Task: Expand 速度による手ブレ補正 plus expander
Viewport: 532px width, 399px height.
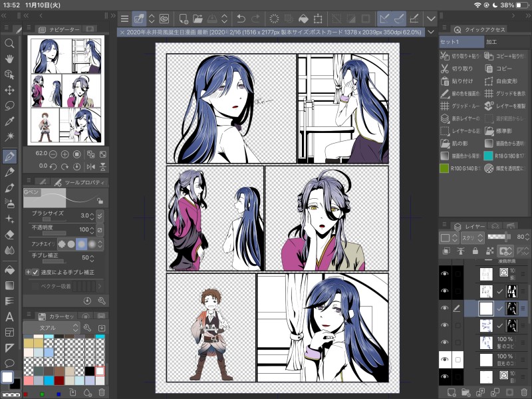Action: [28, 272]
